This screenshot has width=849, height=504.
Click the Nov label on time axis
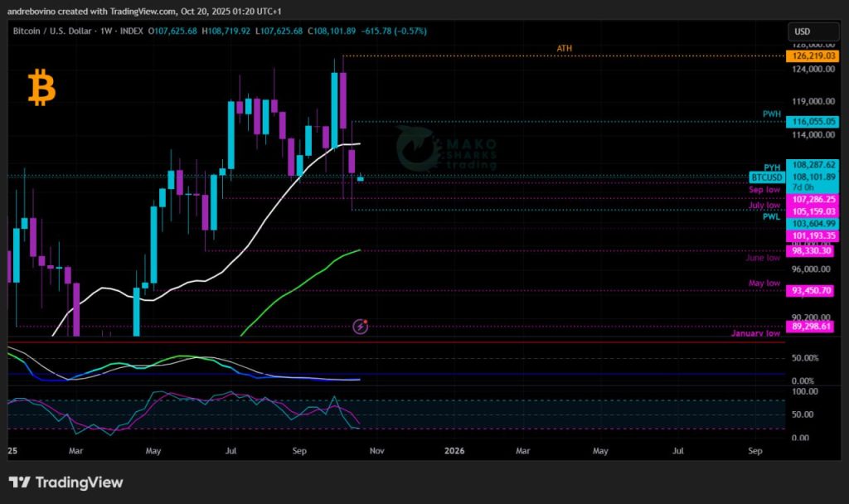pyautogui.click(x=376, y=451)
